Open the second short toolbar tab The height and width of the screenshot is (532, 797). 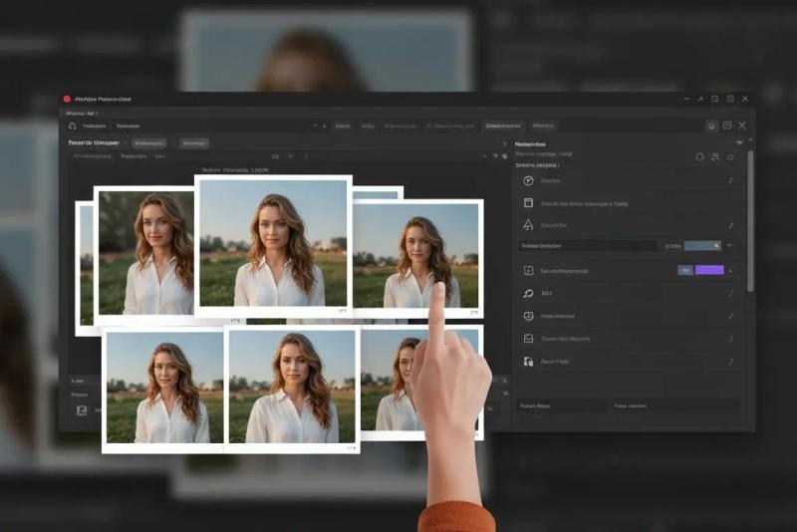tap(368, 126)
